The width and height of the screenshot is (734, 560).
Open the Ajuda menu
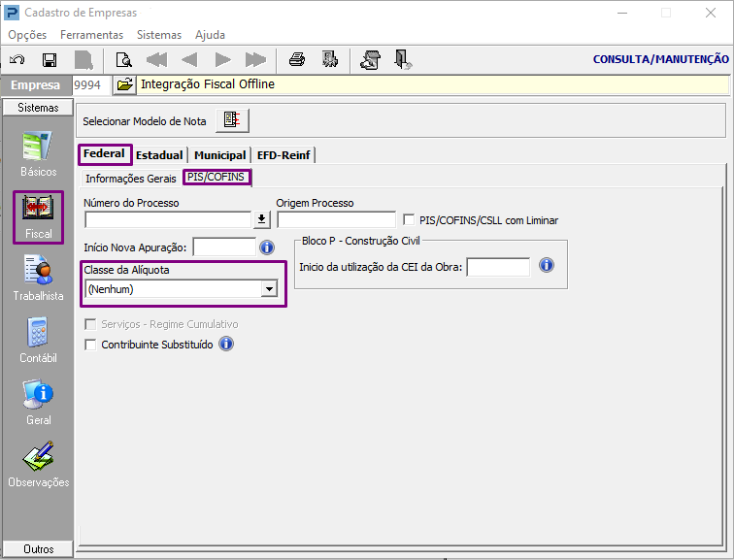coord(210,35)
